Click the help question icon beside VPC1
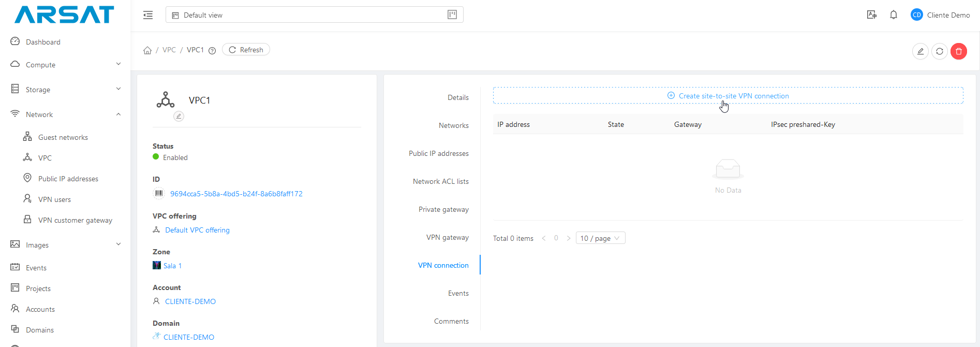This screenshot has height=347, width=980. coord(212,51)
